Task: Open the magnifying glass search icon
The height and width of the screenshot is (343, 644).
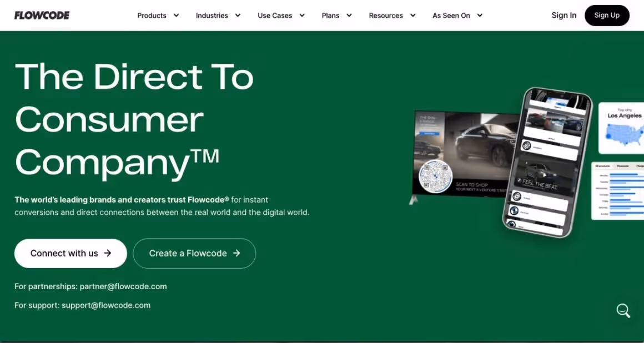Action: [623, 311]
